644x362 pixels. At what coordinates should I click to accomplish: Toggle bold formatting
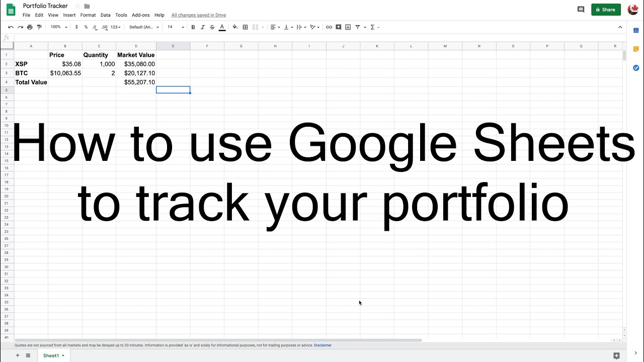point(193,27)
